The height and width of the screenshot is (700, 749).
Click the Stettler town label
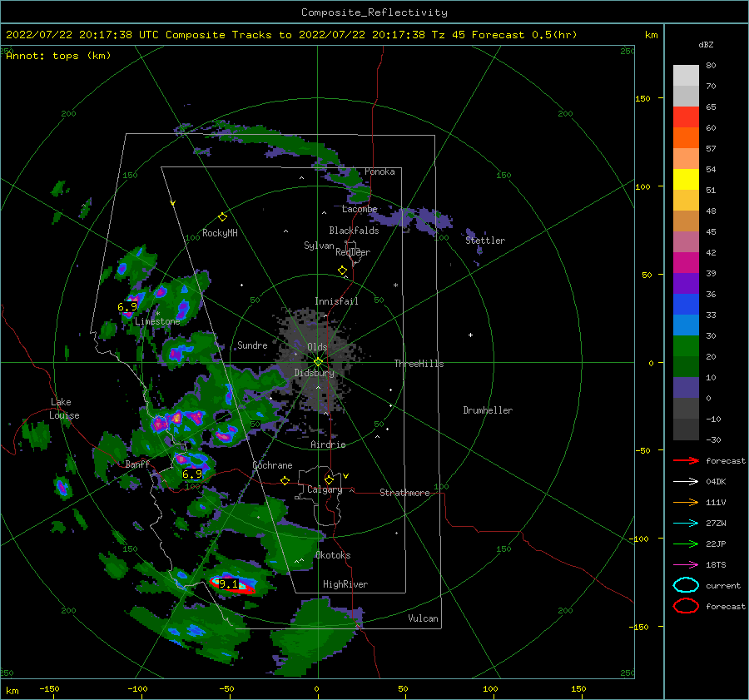point(485,241)
